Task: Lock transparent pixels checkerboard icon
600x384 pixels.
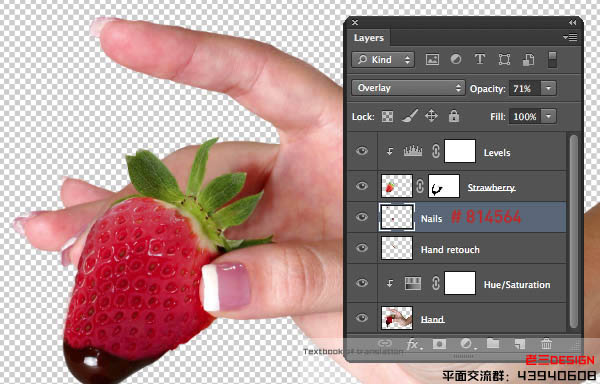Action: [x=387, y=116]
